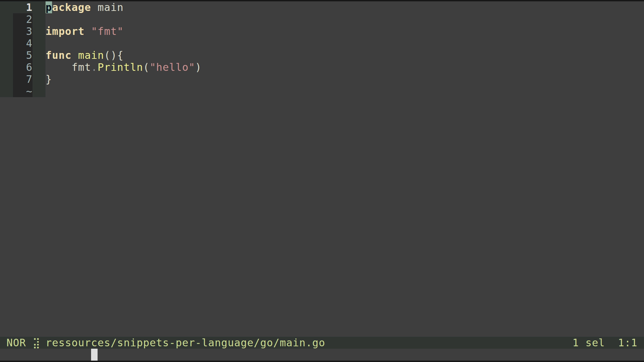The image size is (644, 362).
Task: Click the NOR mode indicator
Action: [16, 343]
